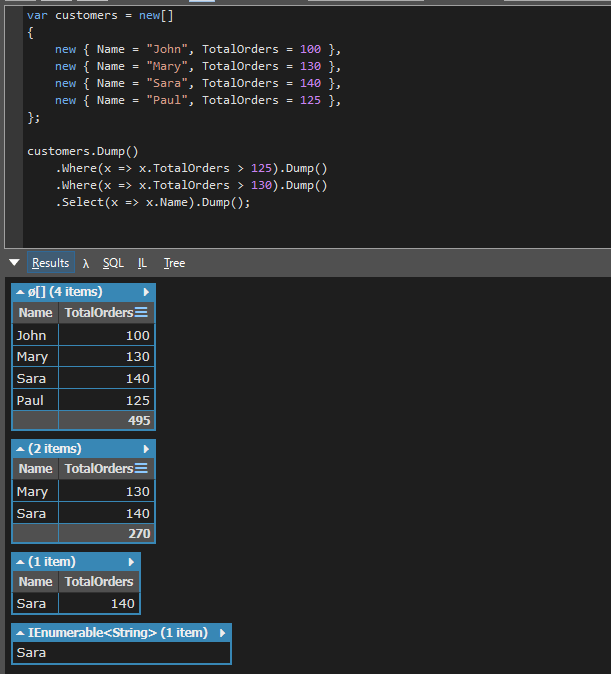
Task: Click the 4 items table title
Action: [65, 292]
